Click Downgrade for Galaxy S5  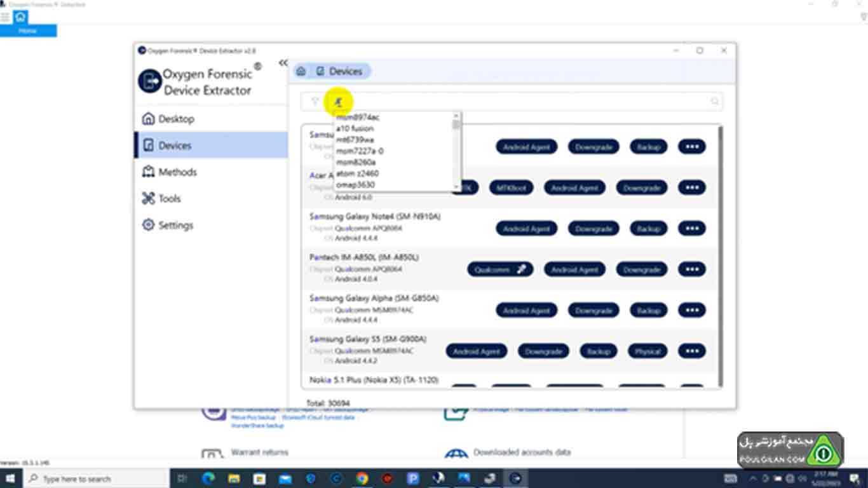point(543,351)
